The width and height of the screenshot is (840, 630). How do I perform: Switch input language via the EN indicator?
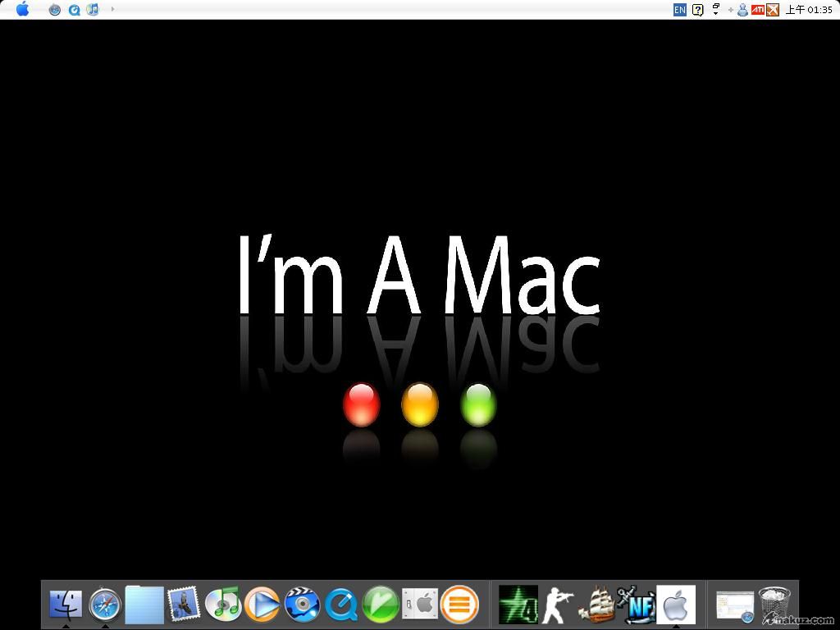[x=680, y=10]
